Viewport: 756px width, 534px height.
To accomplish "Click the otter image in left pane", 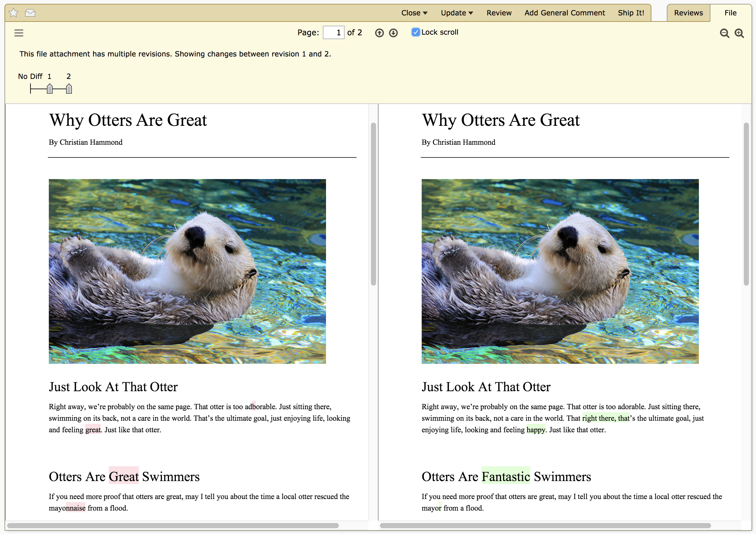I will pos(187,271).
